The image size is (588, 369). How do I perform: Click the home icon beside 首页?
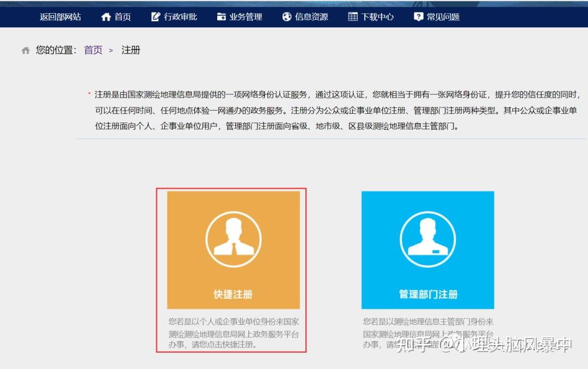tap(106, 16)
